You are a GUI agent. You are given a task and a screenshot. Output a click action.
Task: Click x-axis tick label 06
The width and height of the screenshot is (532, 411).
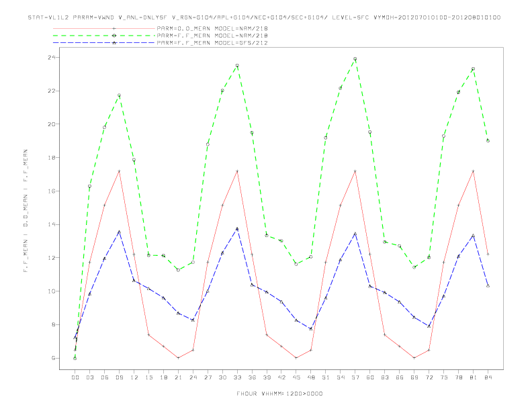point(105,377)
